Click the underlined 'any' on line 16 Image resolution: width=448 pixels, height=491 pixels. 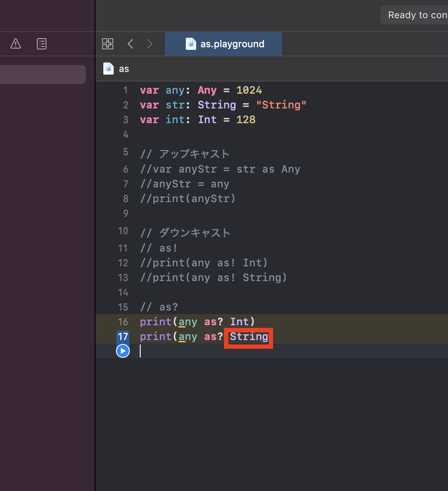click(x=188, y=322)
